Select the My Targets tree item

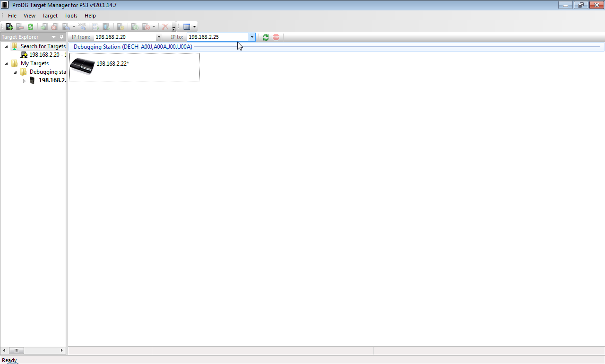coord(35,63)
